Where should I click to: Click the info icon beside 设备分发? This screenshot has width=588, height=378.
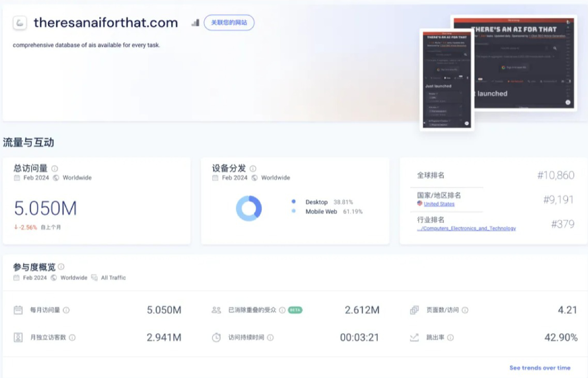[253, 169]
